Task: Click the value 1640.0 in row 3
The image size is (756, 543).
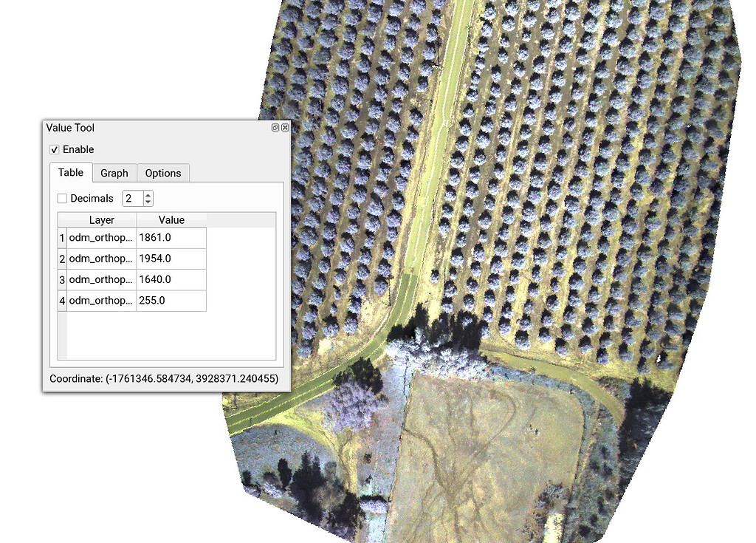Action: [x=154, y=279]
